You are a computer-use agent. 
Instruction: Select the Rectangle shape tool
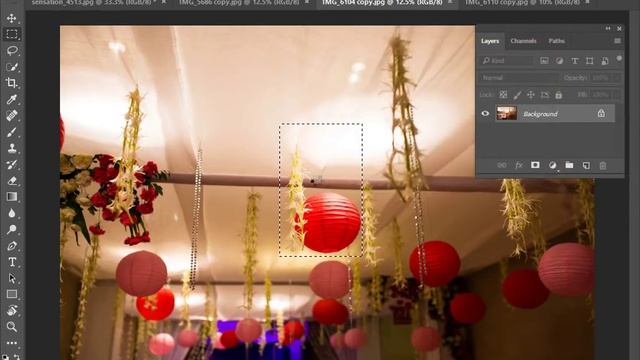point(11,294)
